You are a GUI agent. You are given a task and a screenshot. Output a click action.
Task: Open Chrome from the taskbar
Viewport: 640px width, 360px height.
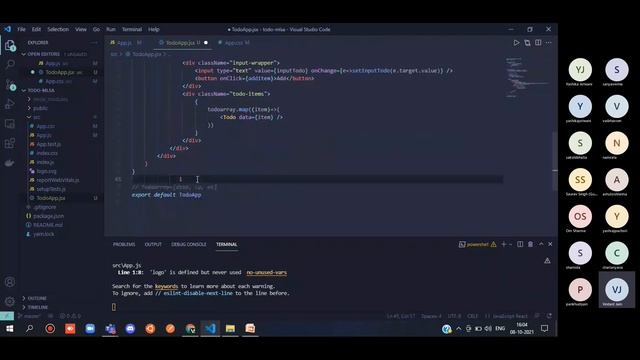click(190, 329)
